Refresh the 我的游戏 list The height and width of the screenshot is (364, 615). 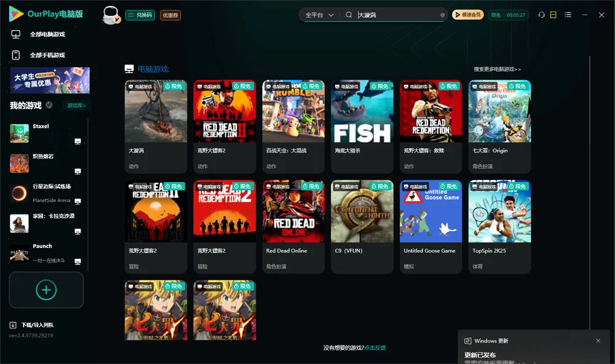point(49,105)
